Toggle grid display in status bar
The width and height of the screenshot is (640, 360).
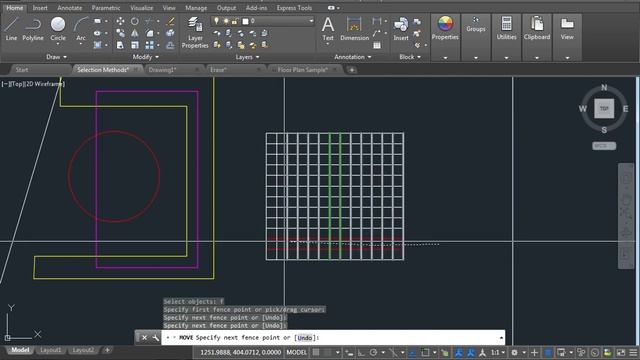316,352
